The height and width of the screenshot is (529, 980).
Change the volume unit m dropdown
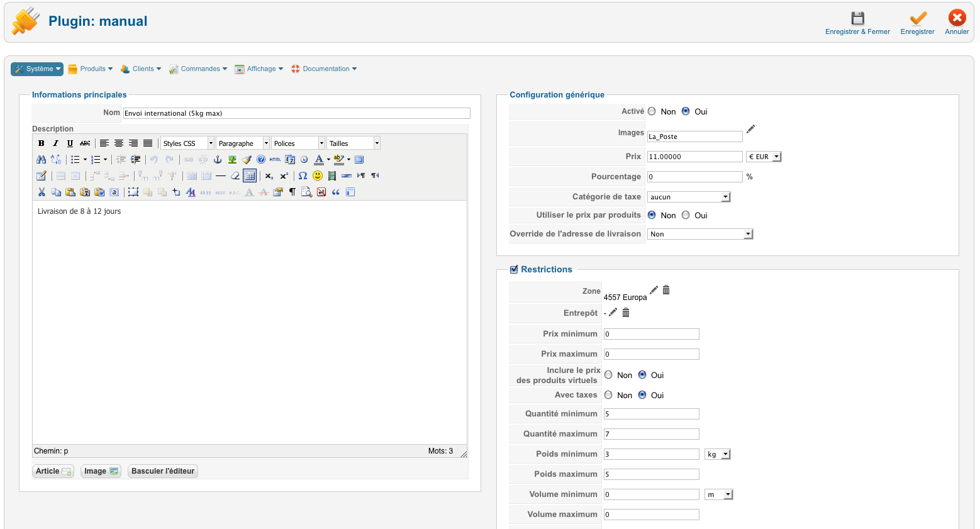tap(719, 494)
